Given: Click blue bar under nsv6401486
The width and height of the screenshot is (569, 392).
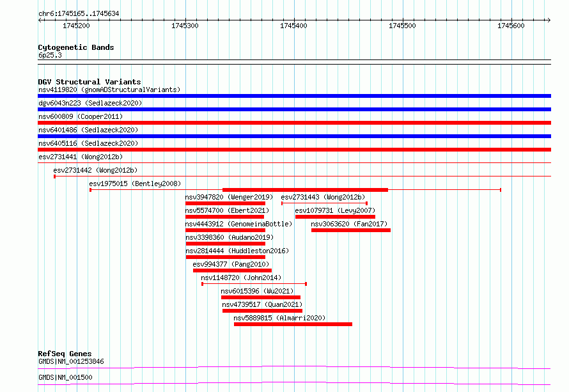Looking at the screenshot, I should [x=294, y=136].
